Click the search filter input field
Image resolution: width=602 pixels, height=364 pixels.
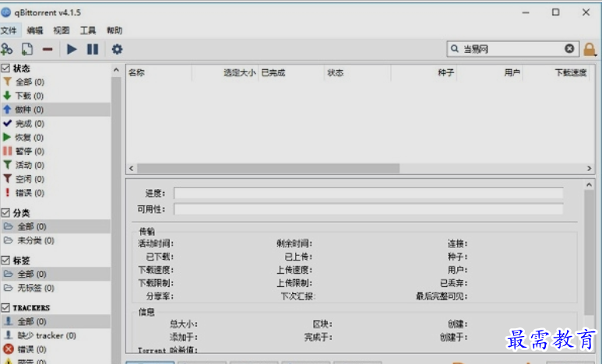(512, 49)
